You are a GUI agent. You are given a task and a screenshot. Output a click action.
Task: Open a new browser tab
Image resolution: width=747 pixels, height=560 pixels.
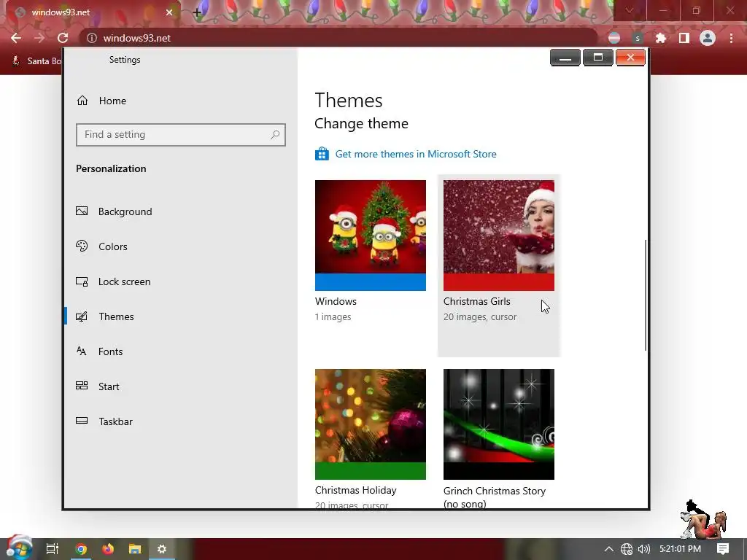tap(197, 12)
